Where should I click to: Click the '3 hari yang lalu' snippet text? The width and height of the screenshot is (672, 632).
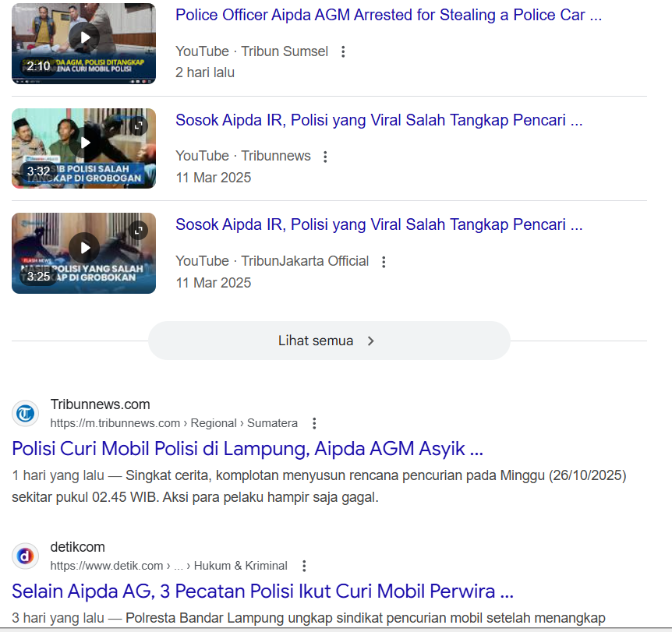58,618
